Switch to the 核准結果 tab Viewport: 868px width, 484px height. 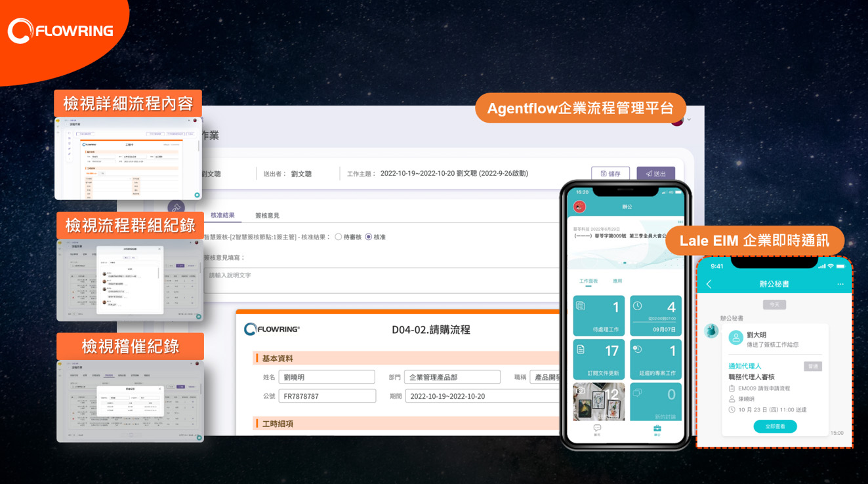[x=222, y=215]
